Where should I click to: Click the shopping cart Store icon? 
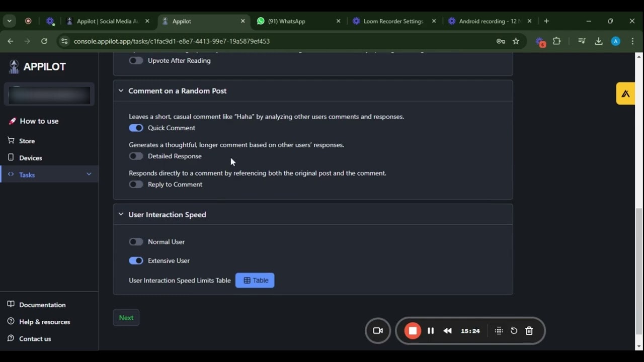(11, 141)
